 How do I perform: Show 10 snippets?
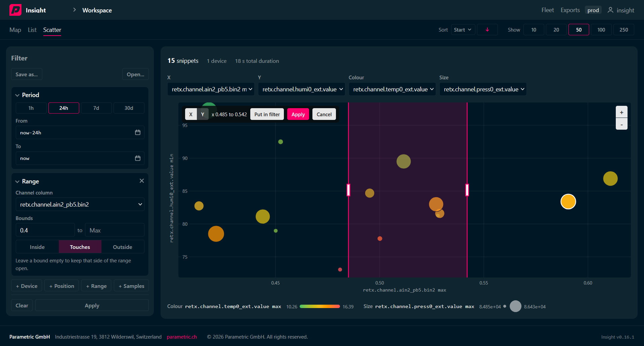coord(534,30)
